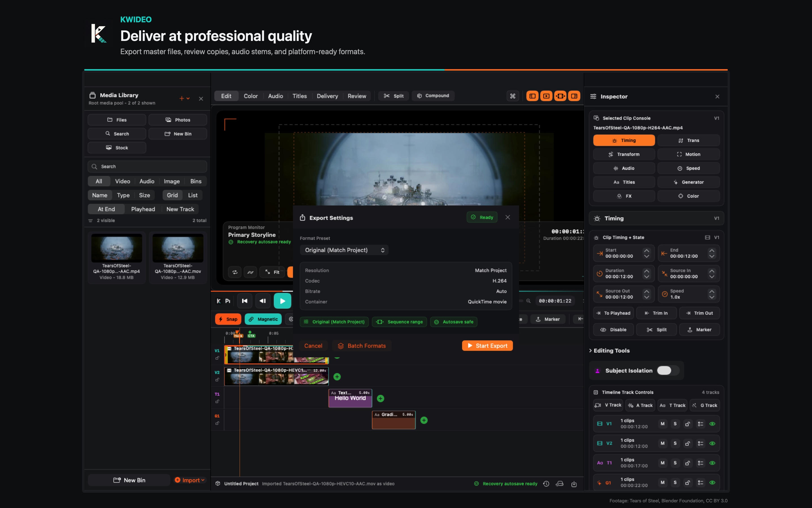This screenshot has width=812, height=508.
Task: Click the Start Export button
Action: tap(487, 346)
